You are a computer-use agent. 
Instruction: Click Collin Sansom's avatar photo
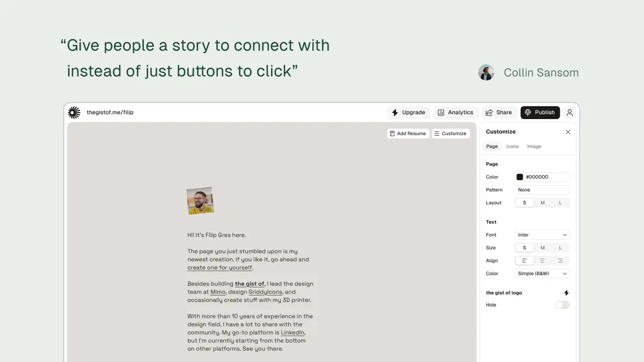click(x=486, y=72)
